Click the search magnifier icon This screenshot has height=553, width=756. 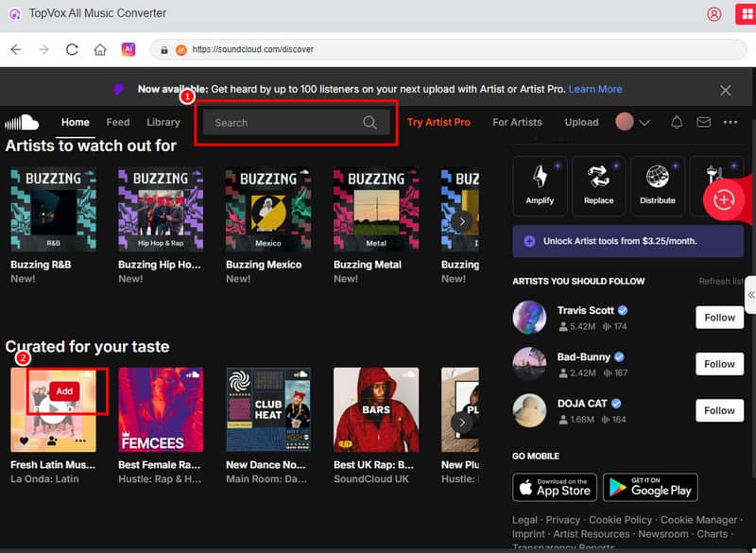pyautogui.click(x=371, y=123)
